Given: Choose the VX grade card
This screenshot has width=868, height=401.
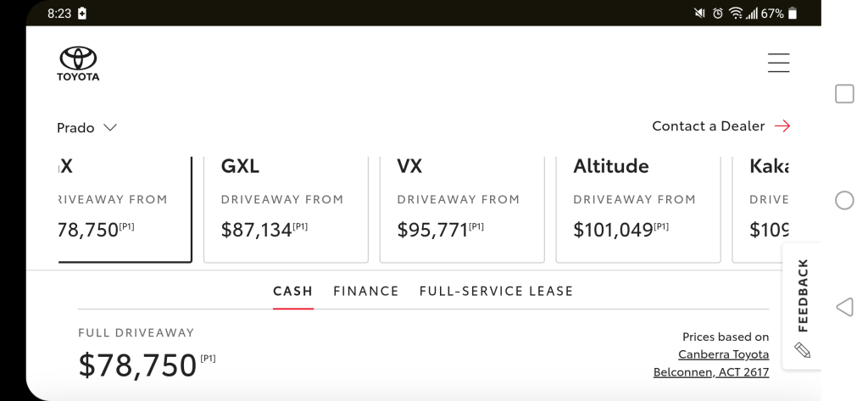Looking at the screenshot, I should point(462,208).
